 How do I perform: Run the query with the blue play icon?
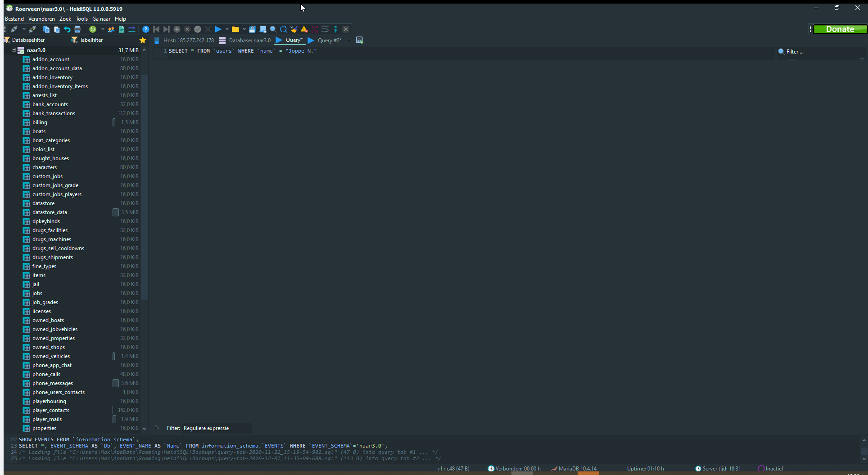(x=218, y=29)
